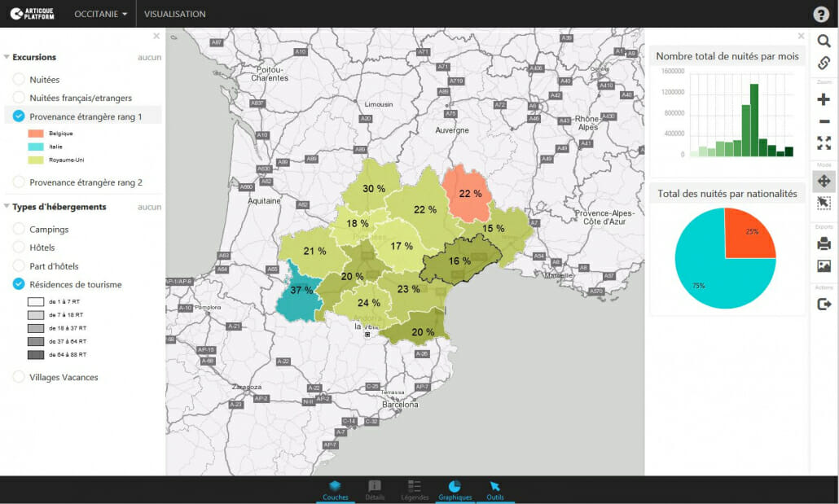
Task: Click the link chain icon
Action: point(824,63)
